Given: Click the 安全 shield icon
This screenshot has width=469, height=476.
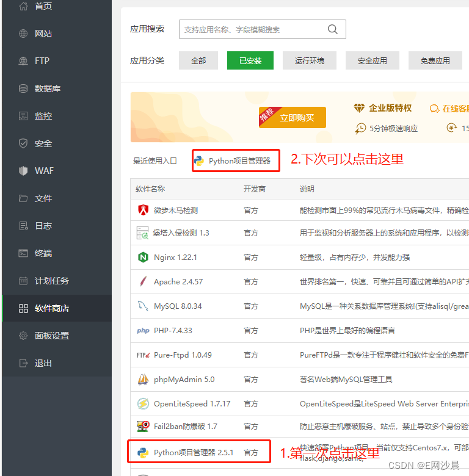Looking at the screenshot, I should pos(23,143).
